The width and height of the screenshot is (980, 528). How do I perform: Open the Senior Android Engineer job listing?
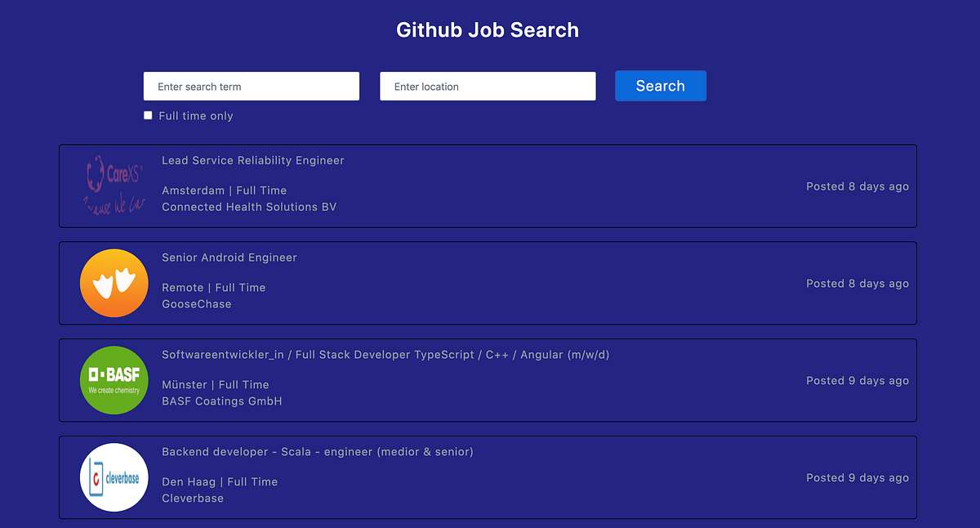229,257
